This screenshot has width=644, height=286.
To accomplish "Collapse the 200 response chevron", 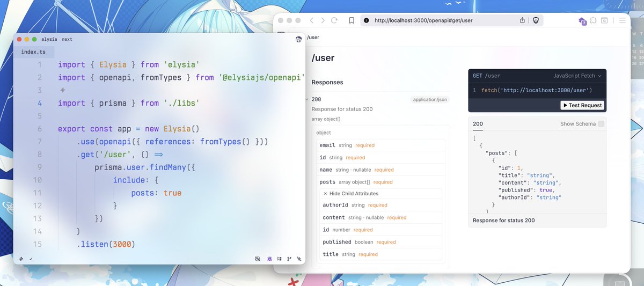I will [306, 99].
